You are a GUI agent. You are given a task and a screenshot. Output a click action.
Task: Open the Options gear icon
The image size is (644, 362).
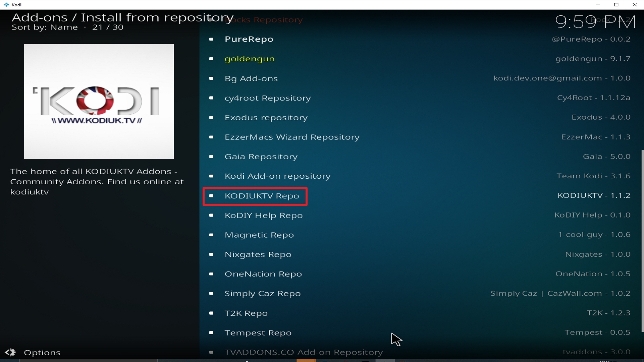click(10, 352)
